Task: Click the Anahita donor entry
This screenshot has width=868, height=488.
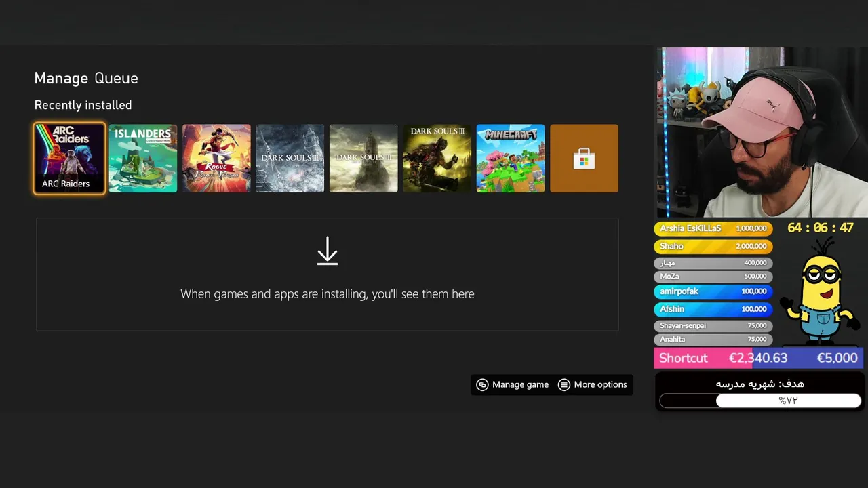Action: coord(713,340)
